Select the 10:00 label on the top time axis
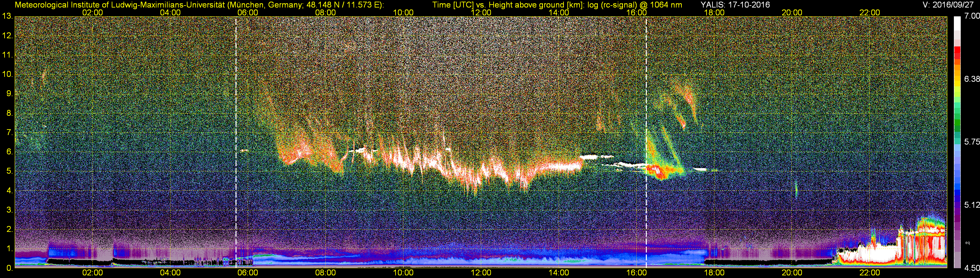 coord(403,12)
